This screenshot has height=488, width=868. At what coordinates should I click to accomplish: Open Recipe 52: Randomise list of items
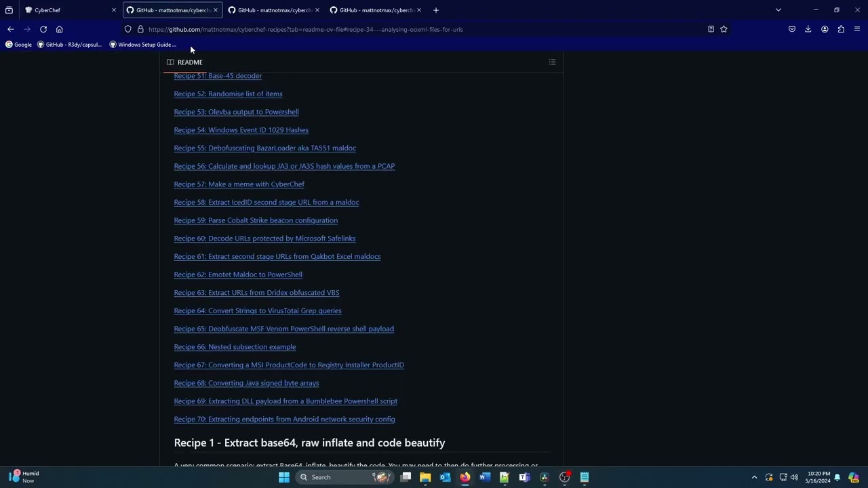228,94
